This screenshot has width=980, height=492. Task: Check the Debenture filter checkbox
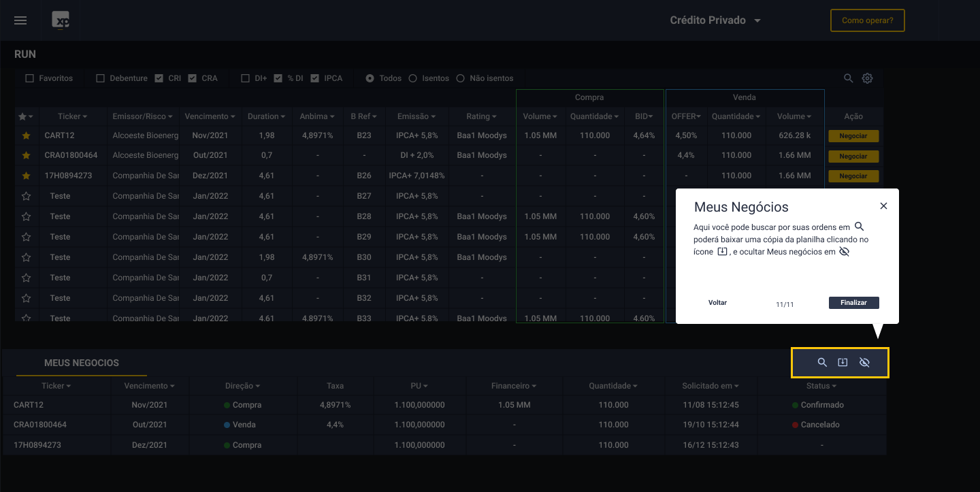click(x=100, y=78)
